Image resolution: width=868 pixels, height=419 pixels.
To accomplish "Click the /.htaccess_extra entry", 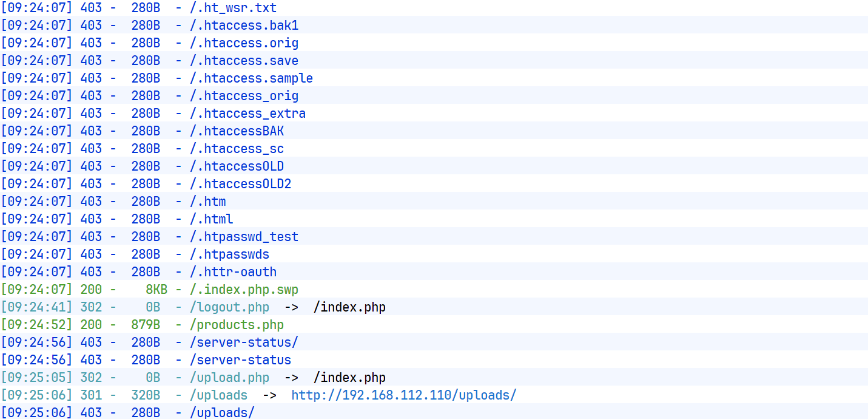I will [247, 114].
